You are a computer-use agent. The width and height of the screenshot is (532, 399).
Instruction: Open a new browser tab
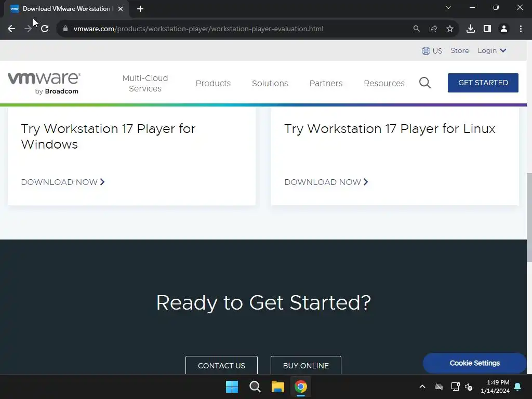tap(140, 9)
